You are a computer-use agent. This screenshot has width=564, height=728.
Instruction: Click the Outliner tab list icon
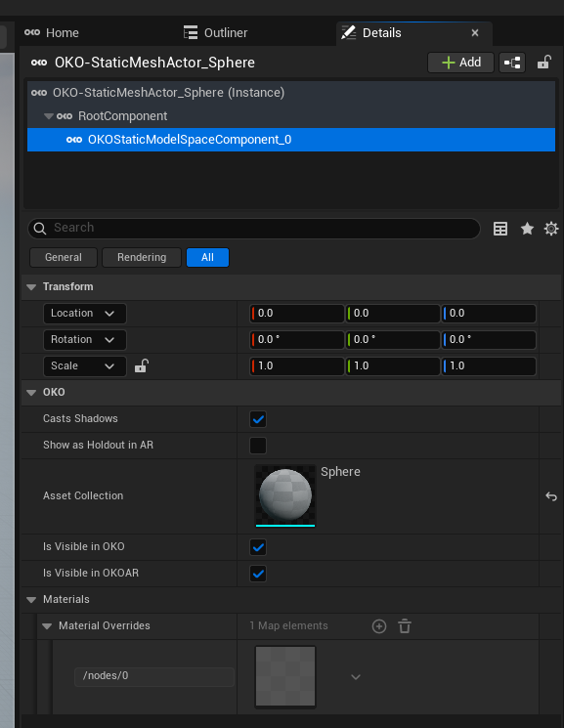[x=191, y=32]
